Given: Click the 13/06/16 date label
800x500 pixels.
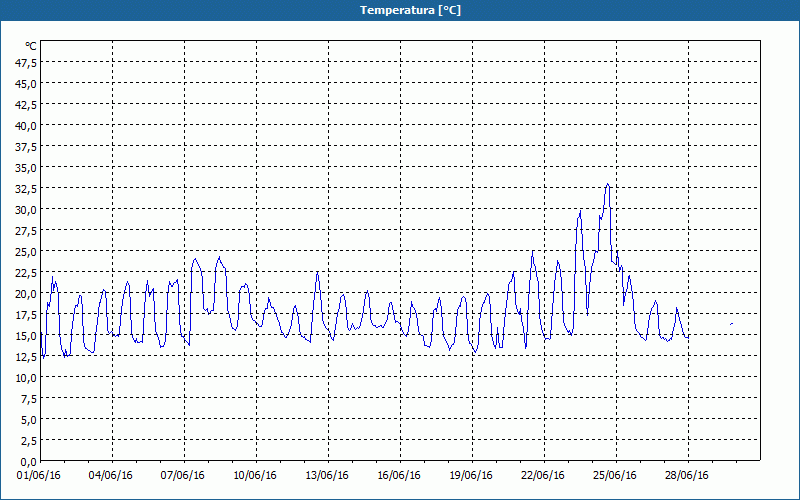Looking at the screenshot, I should point(327,475).
